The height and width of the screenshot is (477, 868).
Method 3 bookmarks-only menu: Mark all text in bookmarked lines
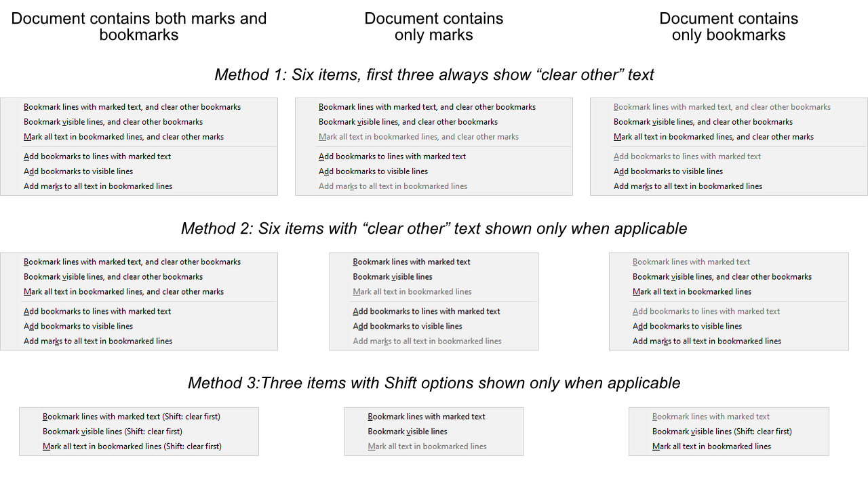pyautogui.click(x=729, y=447)
